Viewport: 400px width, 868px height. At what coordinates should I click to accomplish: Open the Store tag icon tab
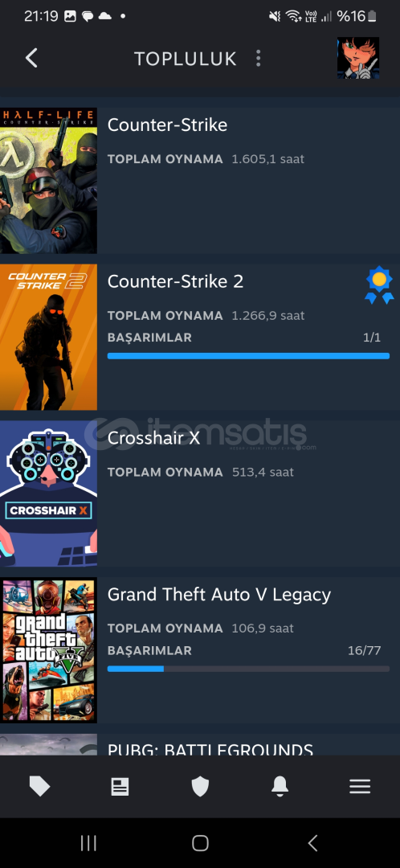pyautogui.click(x=40, y=786)
